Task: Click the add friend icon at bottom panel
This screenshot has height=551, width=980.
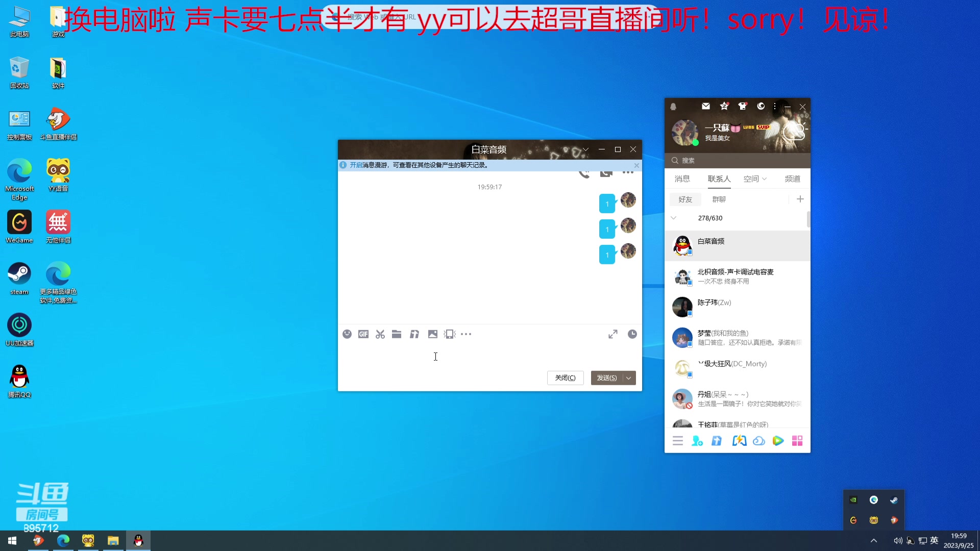Action: 697,440
